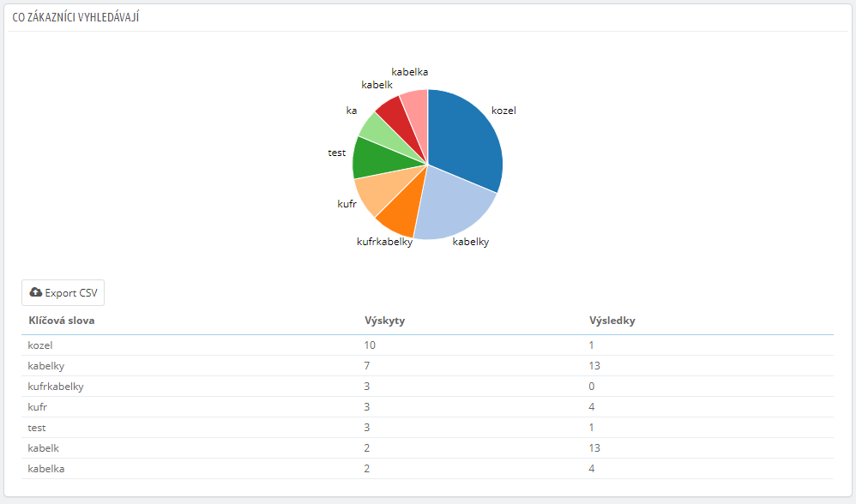Image resolution: width=856 pixels, height=504 pixels.
Task: Click the Export CSV button
Action: tap(63, 293)
